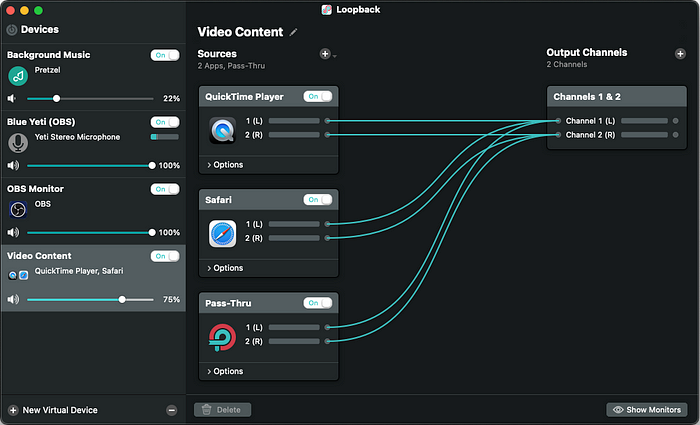Click the Blue Yeti volume speaker icon
This screenshot has width=700, height=425.
13,165
